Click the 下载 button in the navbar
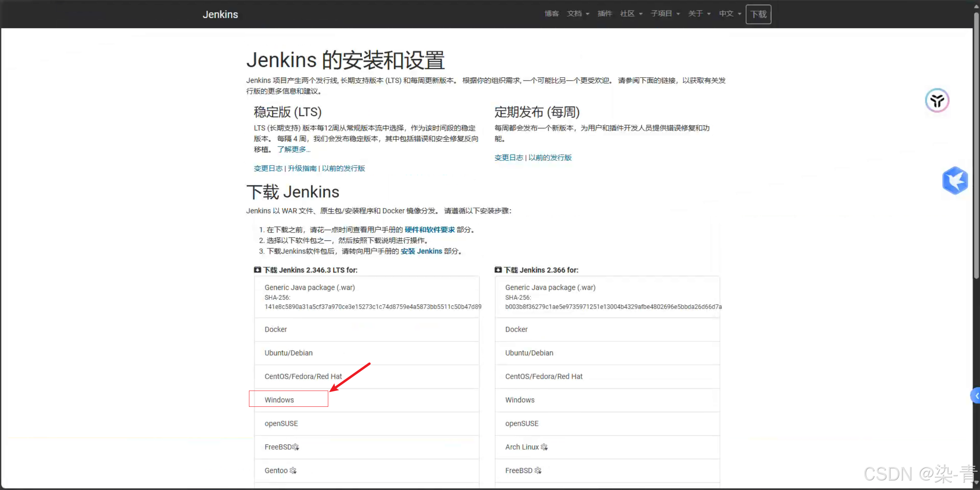Image resolution: width=980 pixels, height=490 pixels. coord(758,14)
